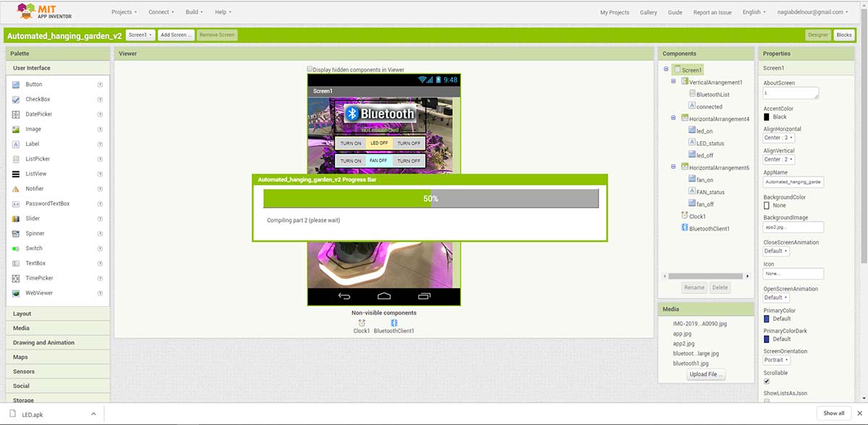
Task: Click the Add Screen button
Action: (x=176, y=35)
